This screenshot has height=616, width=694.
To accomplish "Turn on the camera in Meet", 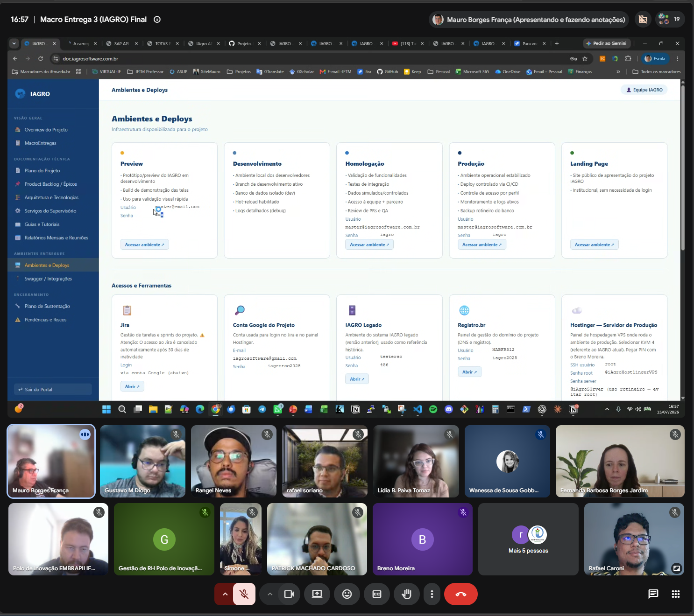I will 289,594.
